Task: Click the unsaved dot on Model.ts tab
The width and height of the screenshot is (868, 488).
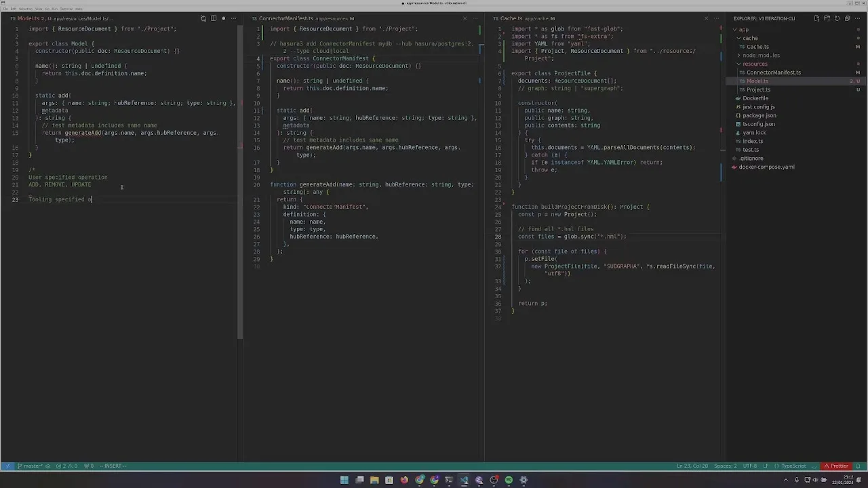Action: pos(223,18)
